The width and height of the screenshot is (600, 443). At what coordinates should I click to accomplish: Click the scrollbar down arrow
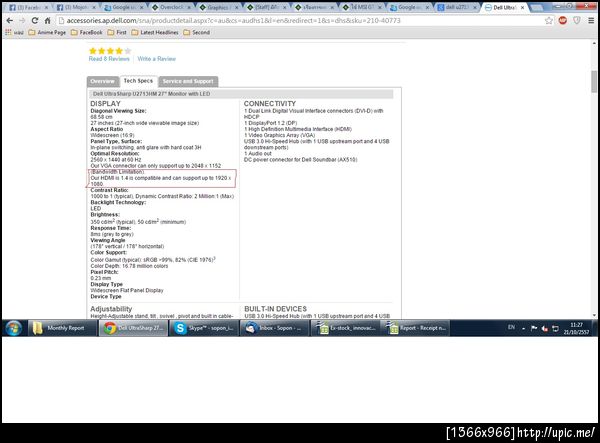(594, 316)
